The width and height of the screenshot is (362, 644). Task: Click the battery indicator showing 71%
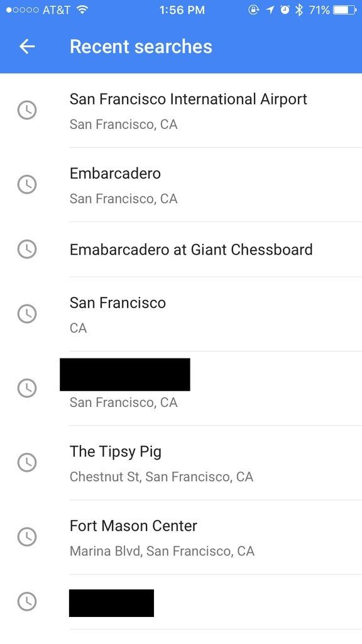[334, 9]
